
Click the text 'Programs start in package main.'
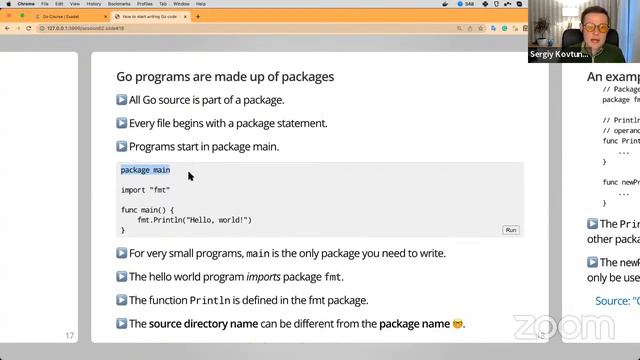click(204, 147)
